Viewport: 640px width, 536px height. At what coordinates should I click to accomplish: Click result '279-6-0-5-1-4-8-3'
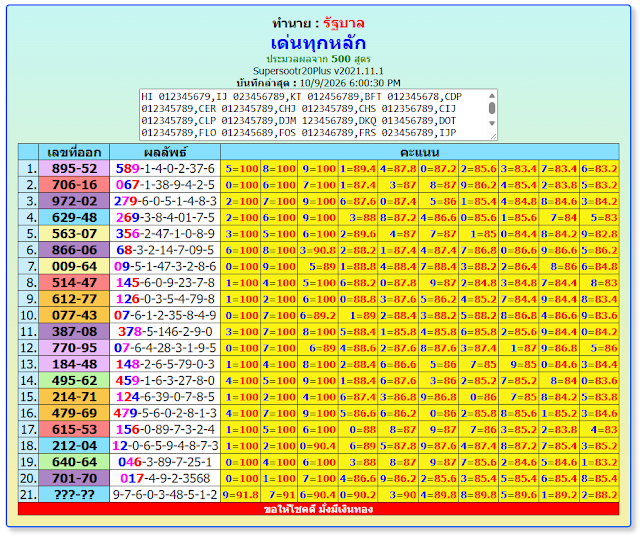(165, 201)
